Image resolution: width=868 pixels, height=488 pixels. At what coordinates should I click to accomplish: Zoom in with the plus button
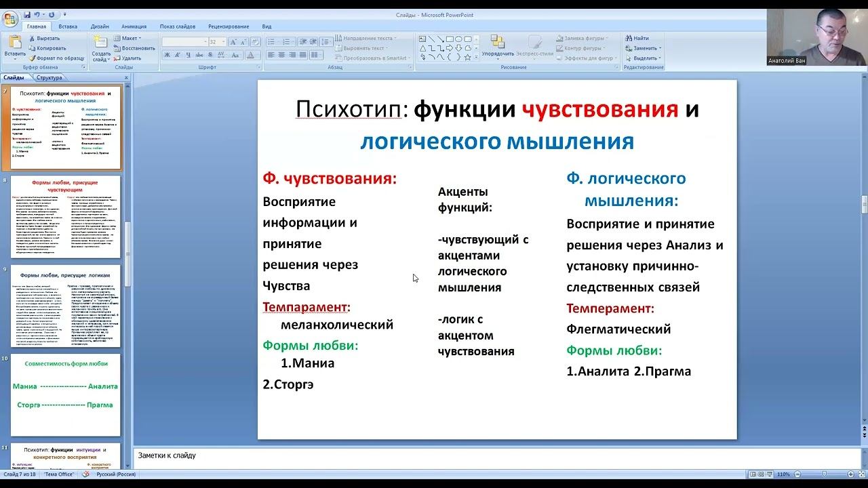coord(850,474)
